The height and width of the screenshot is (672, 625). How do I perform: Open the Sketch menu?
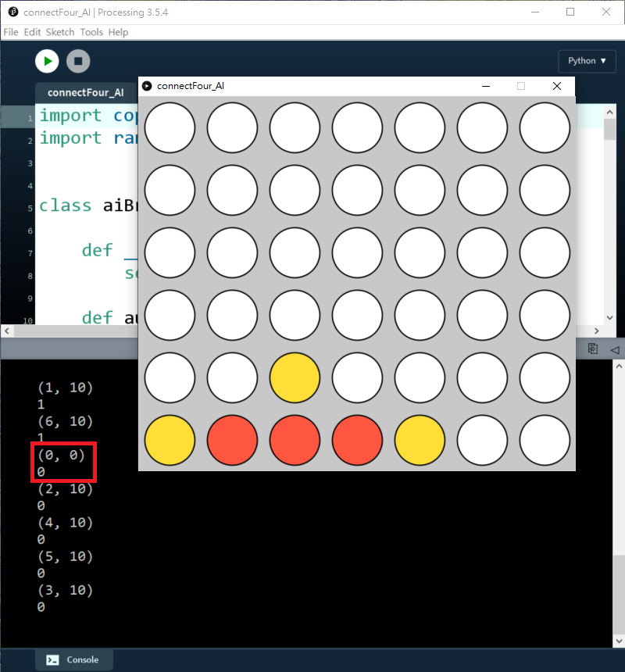point(60,32)
